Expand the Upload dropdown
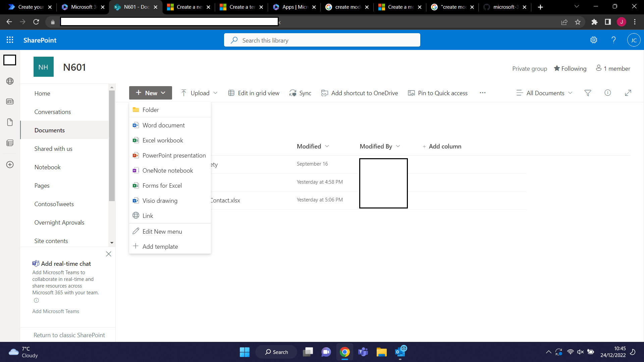This screenshot has height=362, width=644. click(200, 93)
